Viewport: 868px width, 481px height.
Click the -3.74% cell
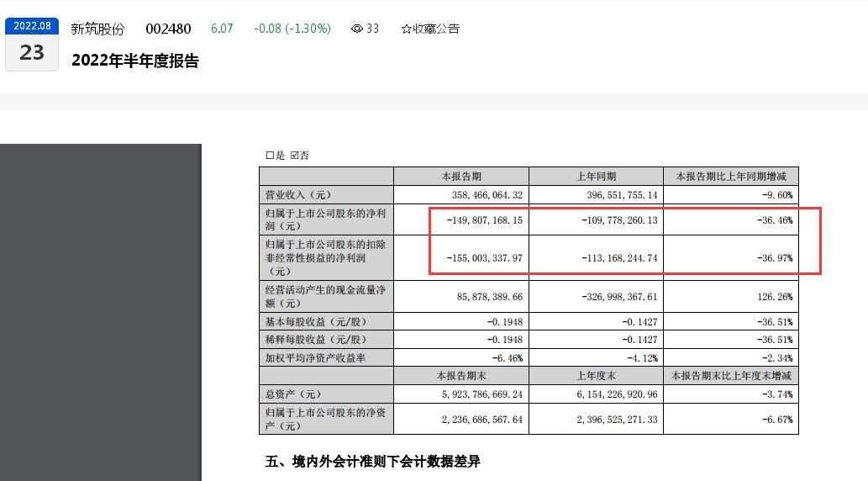pyautogui.click(x=777, y=394)
